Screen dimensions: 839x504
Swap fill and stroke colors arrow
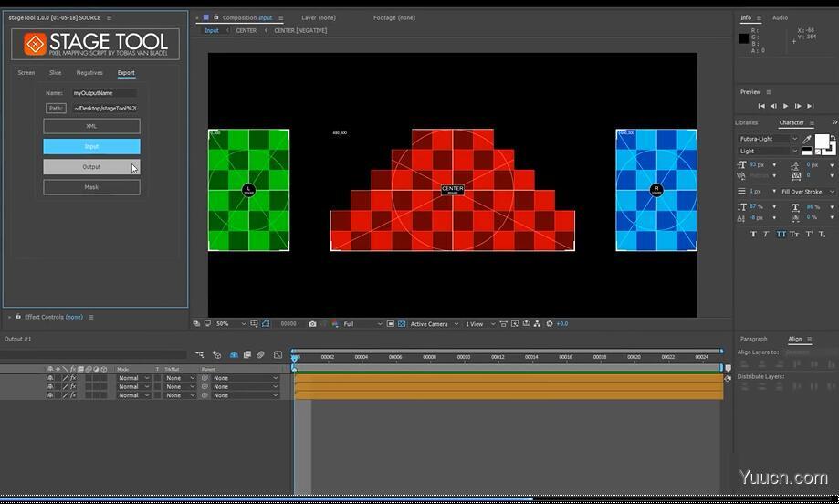(x=834, y=137)
